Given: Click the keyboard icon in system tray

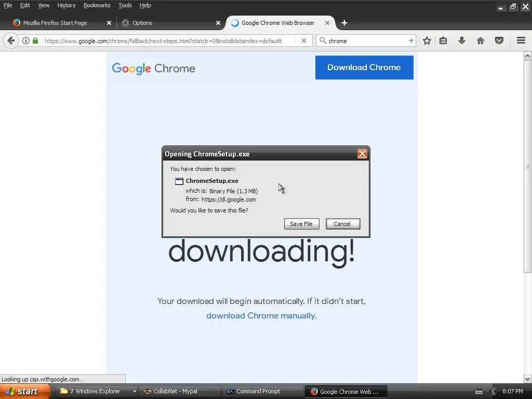Looking at the screenshot, I should [x=478, y=392].
